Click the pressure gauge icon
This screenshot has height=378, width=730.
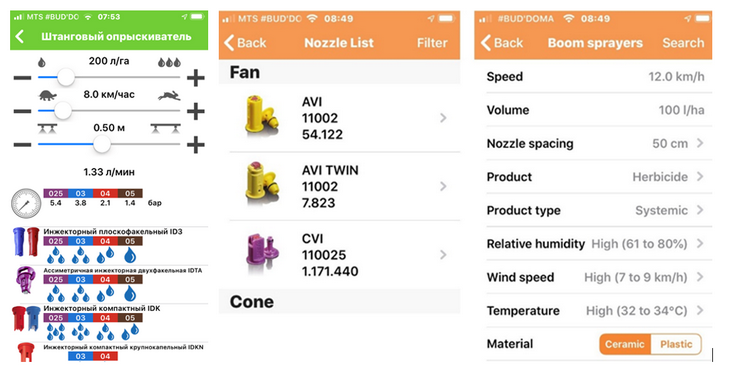tap(26, 203)
